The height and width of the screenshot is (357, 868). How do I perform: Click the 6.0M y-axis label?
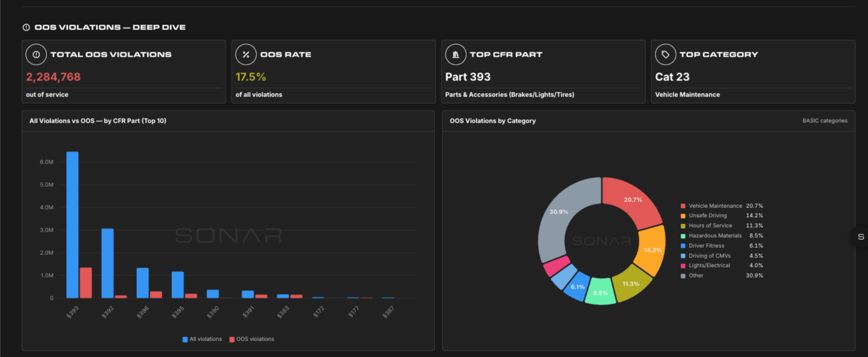pyautogui.click(x=46, y=162)
